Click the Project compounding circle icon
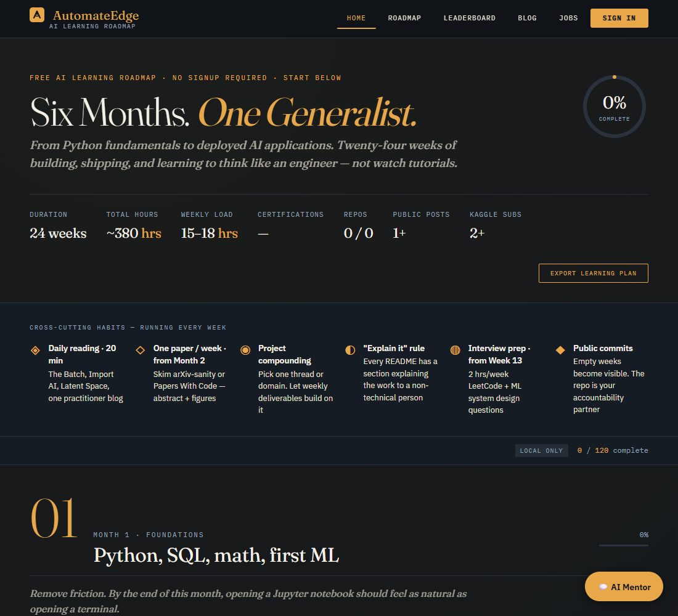 click(245, 350)
